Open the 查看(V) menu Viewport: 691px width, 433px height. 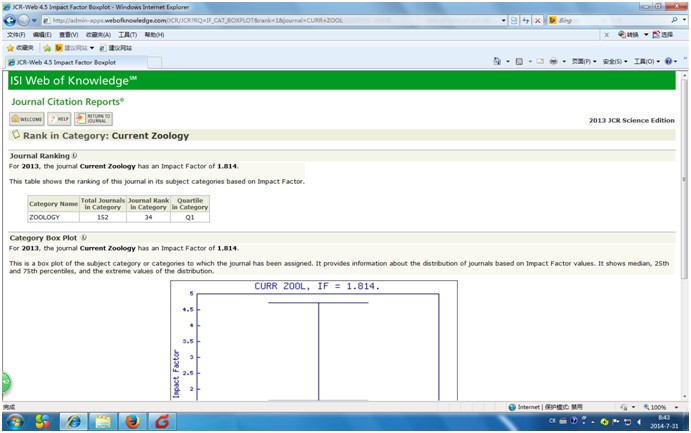coord(71,34)
